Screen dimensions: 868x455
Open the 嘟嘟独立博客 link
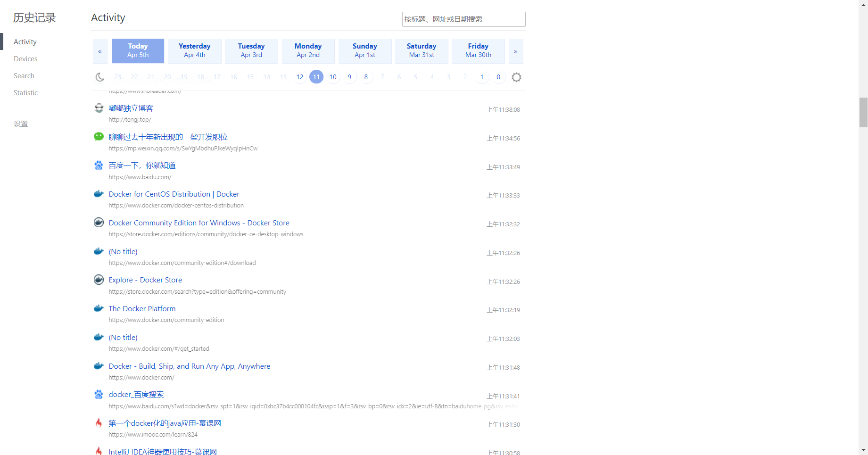131,108
